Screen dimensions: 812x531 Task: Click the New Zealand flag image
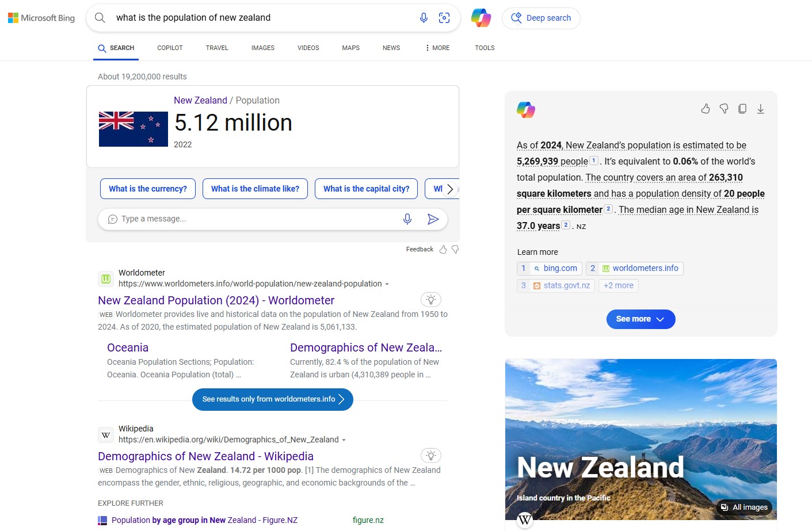[x=134, y=129]
